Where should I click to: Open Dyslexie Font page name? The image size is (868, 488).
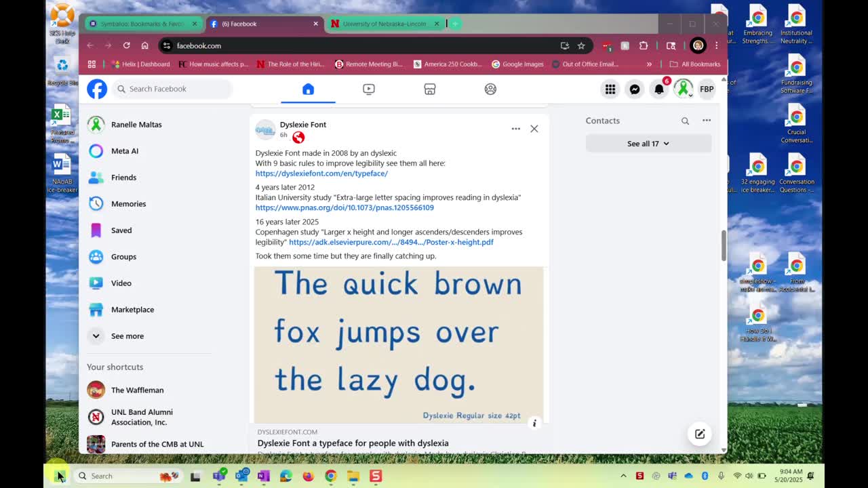(x=303, y=125)
